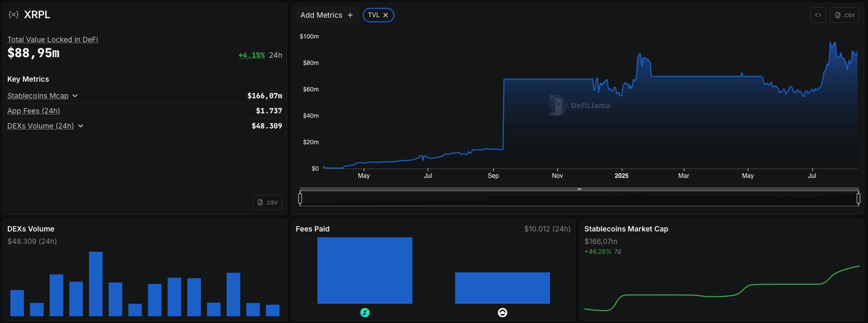Image resolution: width=868 pixels, height=323 pixels.
Task: Click the tallest bar in DEXs Volume chart
Action: click(96, 284)
